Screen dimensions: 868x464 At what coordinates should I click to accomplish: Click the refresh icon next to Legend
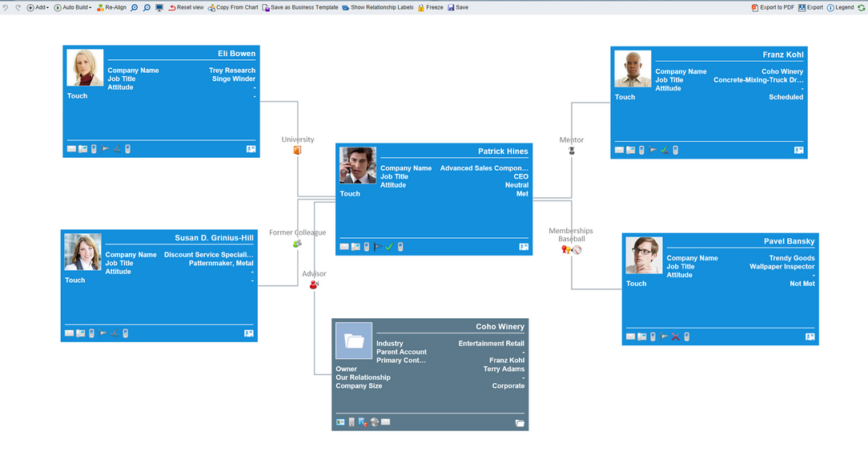point(861,7)
